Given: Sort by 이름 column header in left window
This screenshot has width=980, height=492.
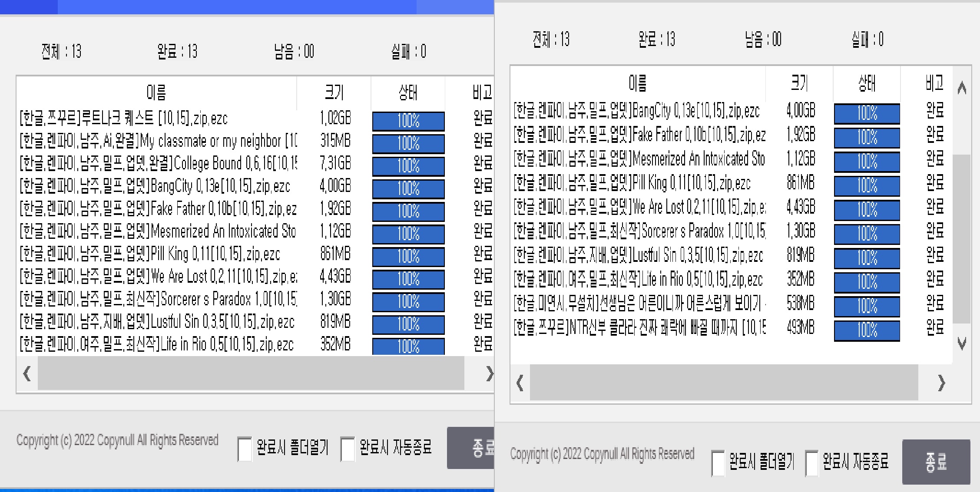Looking at the screenshot, I should [x=156, y=92].
